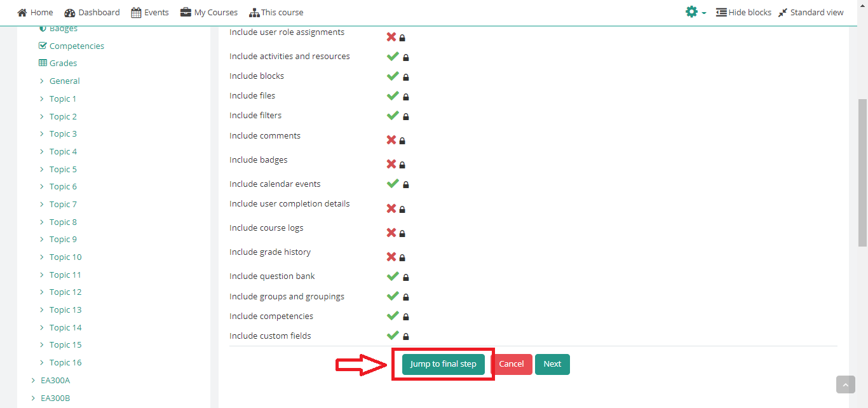868x408 pixels.
Task: Open Topic 4 in sidebar
Action: click(x=64, y=151)
